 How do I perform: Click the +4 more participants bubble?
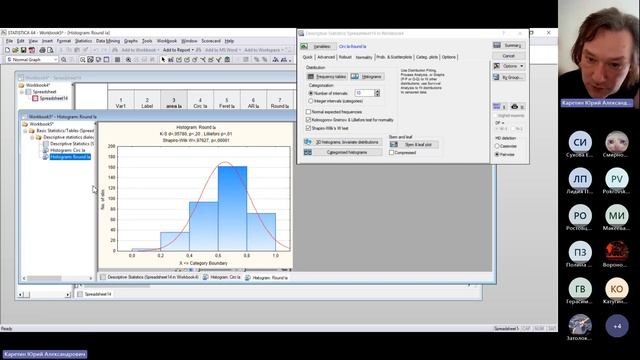point(617,326)
